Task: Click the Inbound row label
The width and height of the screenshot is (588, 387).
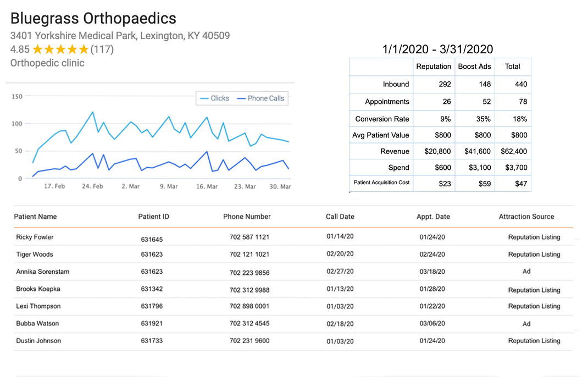Action: pyautogui.click(x=396, y=84)
